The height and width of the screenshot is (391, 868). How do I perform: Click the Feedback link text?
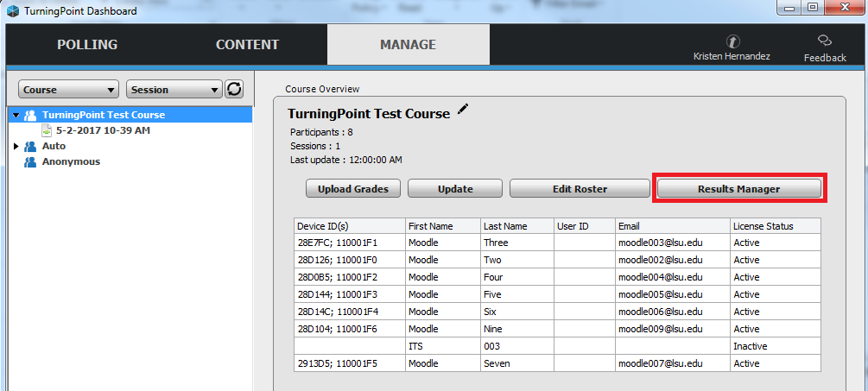point(825,58)
